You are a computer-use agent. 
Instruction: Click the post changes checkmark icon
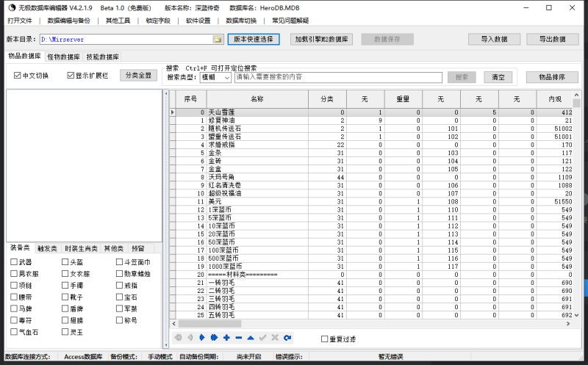(x=263, y=338)
